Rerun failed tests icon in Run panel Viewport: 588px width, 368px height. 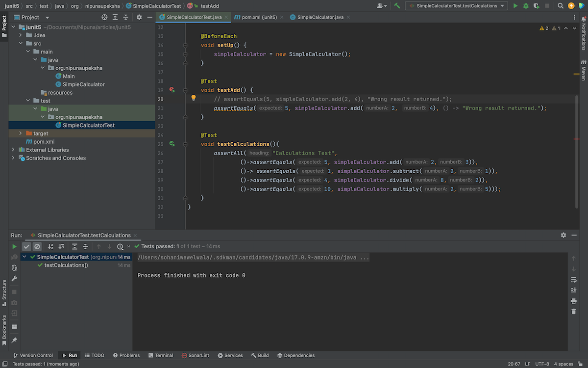(x=14, y=257)
